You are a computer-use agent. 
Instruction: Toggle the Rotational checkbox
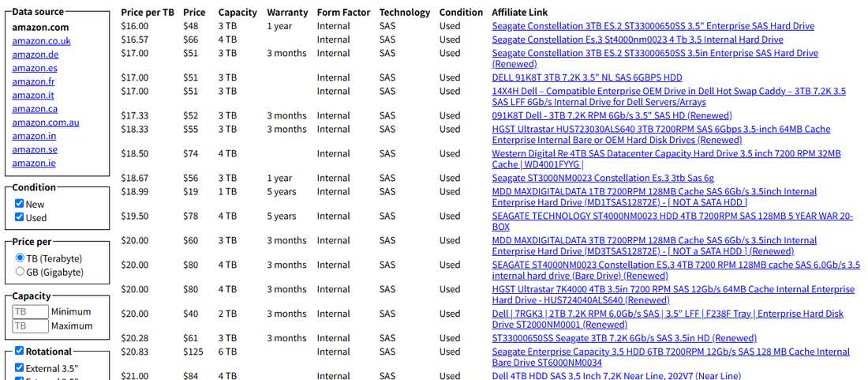20,351
